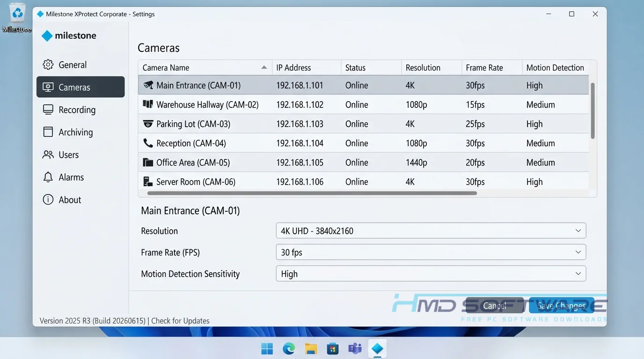The width and height of the screenshot is (644, 359).
Task: Click the 1440p resolution cell
Action: pyautogui.click(x=417, y=162)
